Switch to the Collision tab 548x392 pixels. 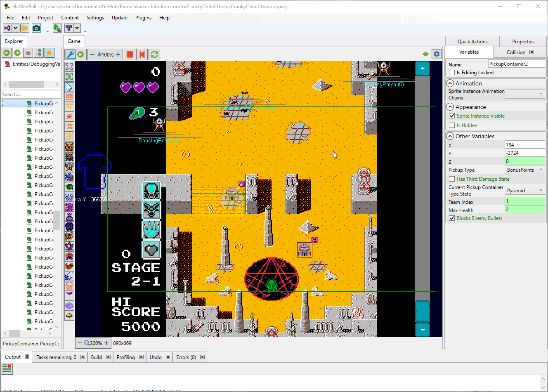tap(516, 52)
